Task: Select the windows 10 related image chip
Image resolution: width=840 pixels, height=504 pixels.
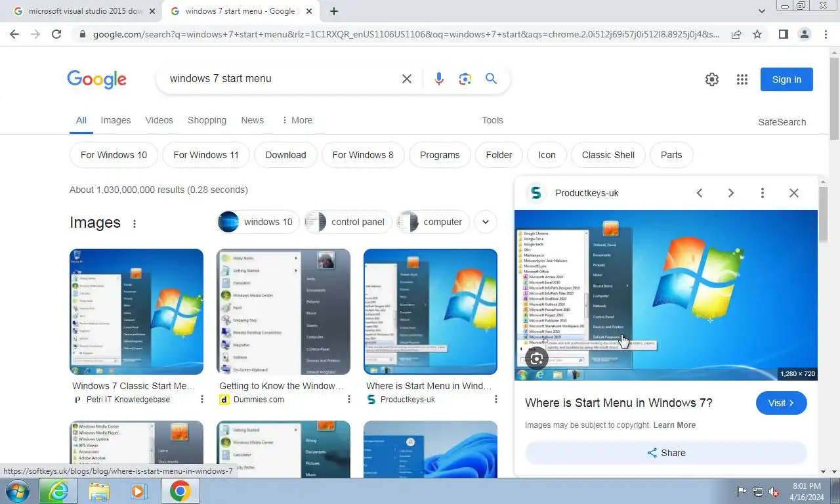Action: coord(258,222)
